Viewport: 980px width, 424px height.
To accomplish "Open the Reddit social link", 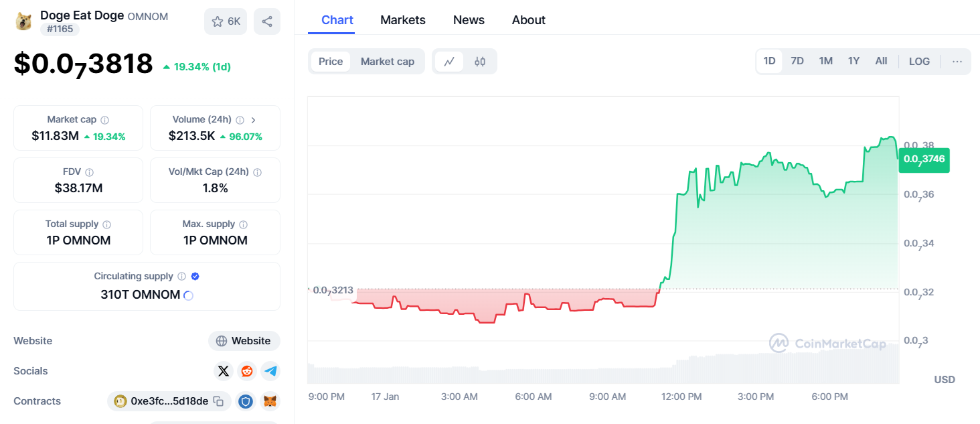I will coord(247,371).
